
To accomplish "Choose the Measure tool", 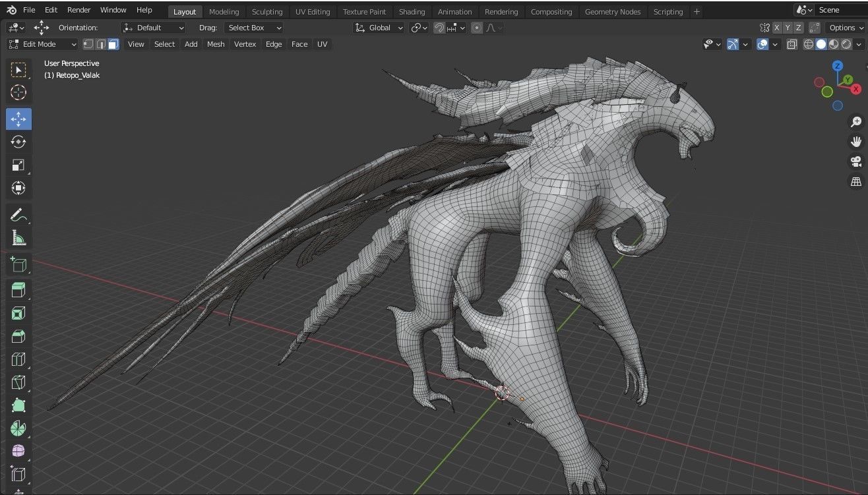I will [x=18, y=237].
